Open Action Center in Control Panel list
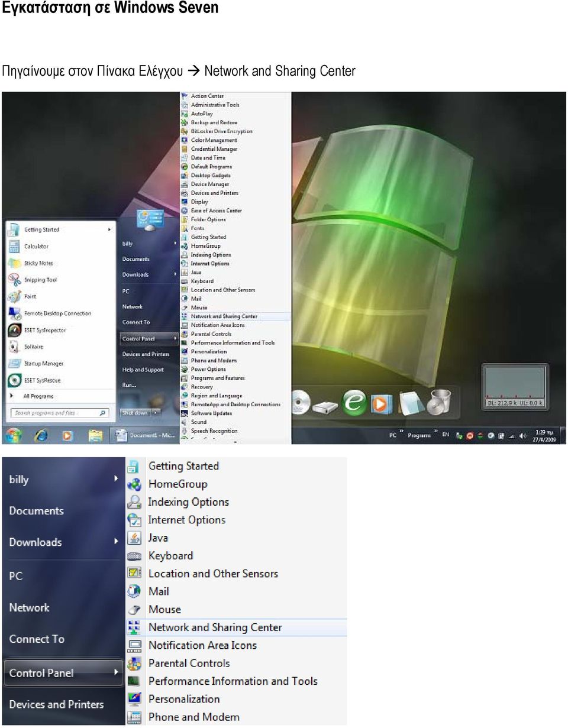 coord(207,96)
